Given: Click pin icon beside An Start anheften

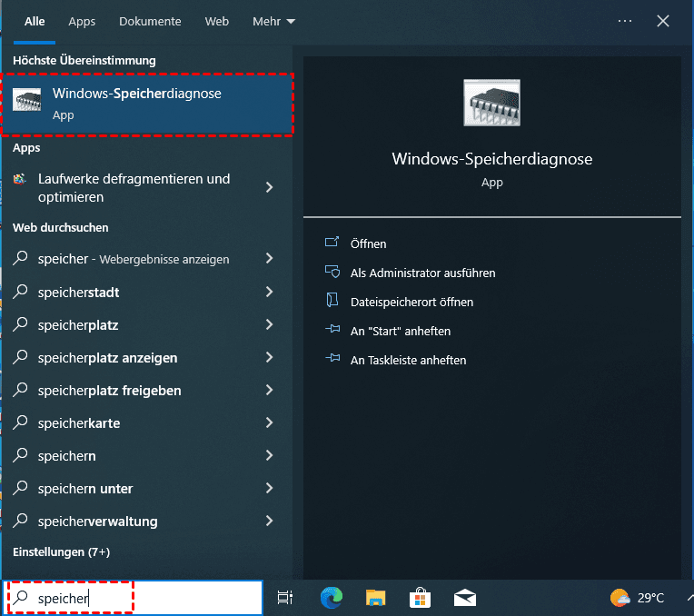Looking at the screenshot, I should (332, 329).
